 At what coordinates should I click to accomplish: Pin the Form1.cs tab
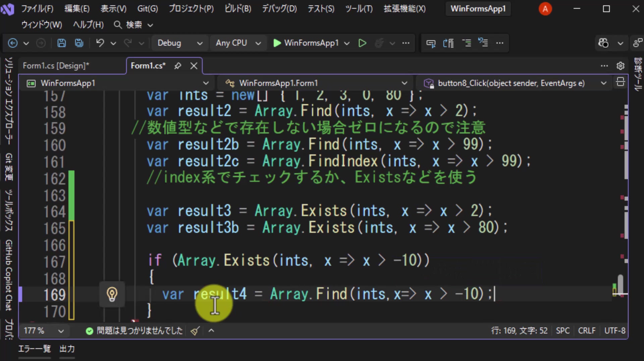(x=178, y=66)
